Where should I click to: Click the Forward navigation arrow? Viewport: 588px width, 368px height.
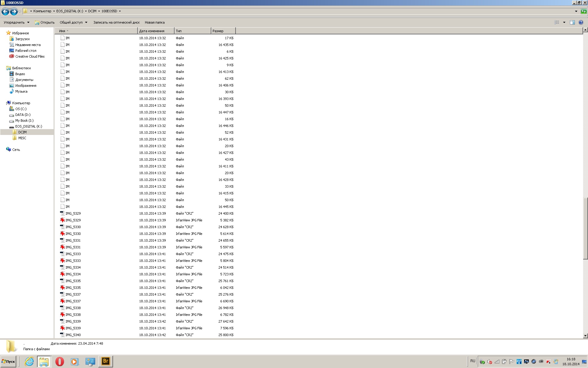pyautogui.click(x=14, y=12)
